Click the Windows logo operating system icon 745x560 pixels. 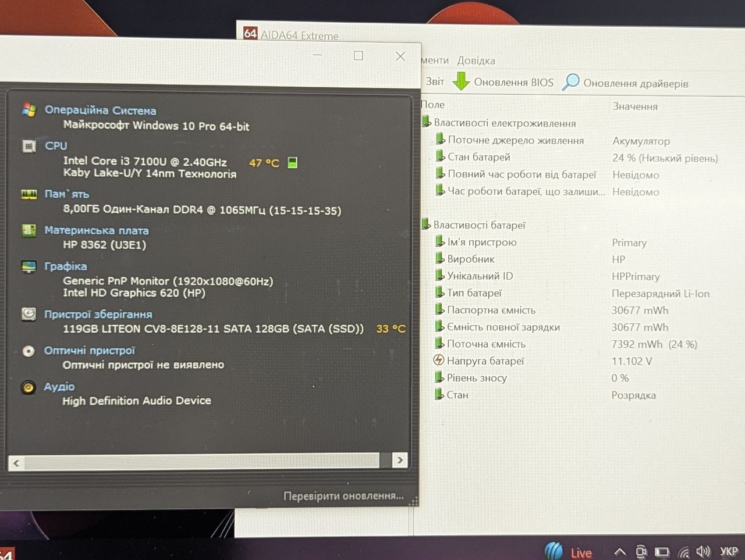(29, 109)
